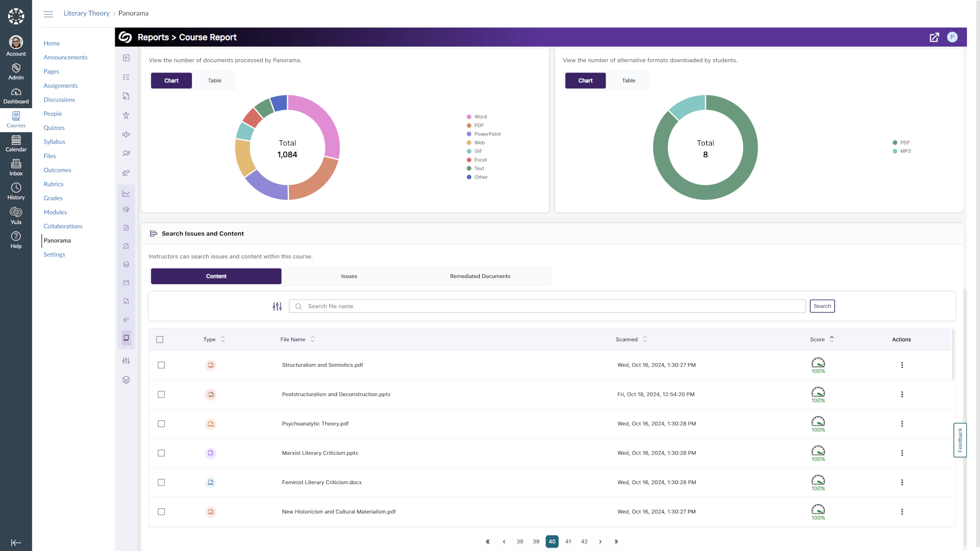Open actions menu for New Historicism and Cultural Materialism.pdf
980x551 pixels.
pyautogui.click(x=902, y=512)
